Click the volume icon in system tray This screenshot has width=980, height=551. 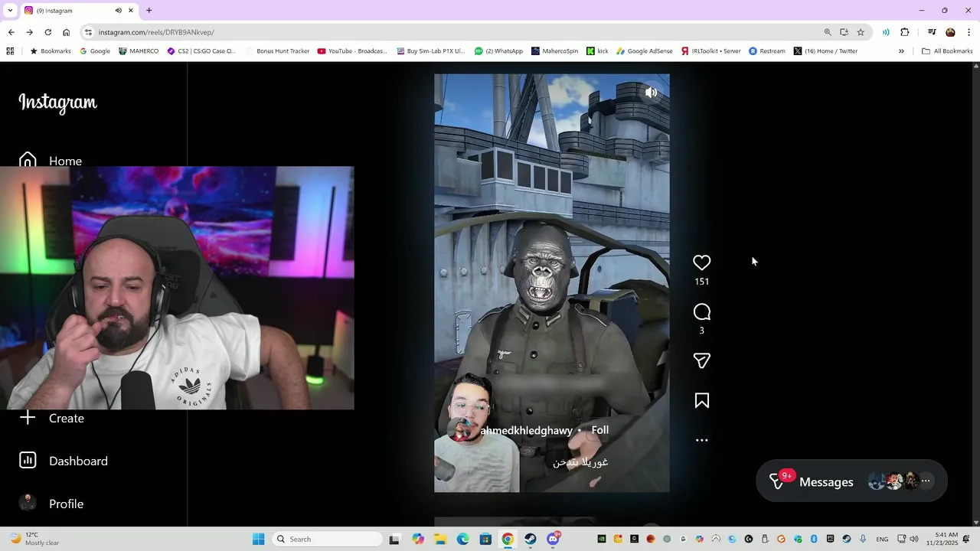(x=913, y=539)
